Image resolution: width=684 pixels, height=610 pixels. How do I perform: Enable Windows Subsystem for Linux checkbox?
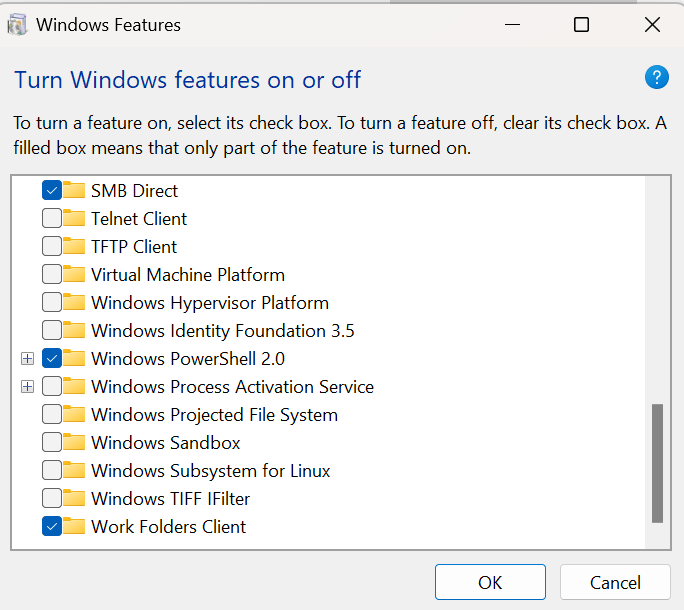point(52,470)
